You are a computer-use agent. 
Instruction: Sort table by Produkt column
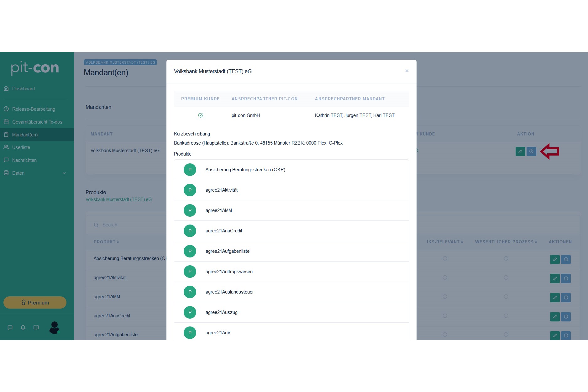tap(106, 242)
